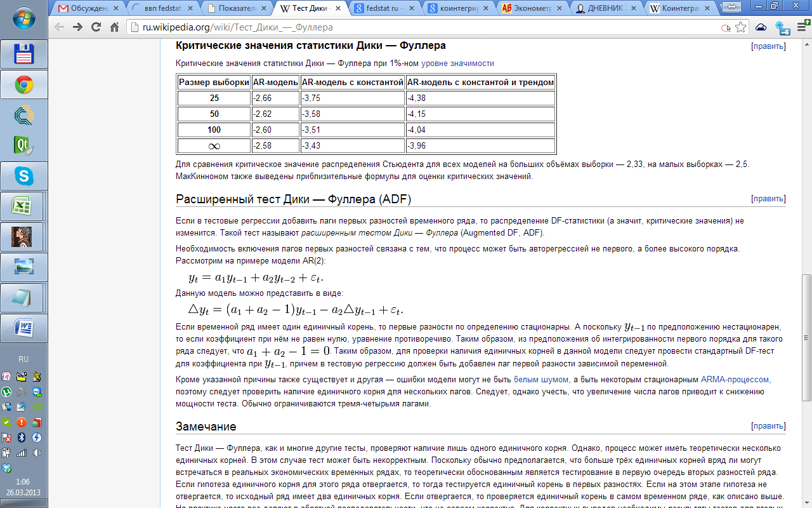Switch to the Показатели tab

point(237,8)
